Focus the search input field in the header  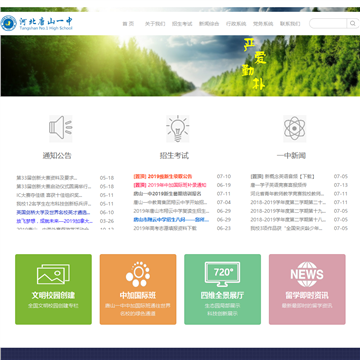coord(329,23)
